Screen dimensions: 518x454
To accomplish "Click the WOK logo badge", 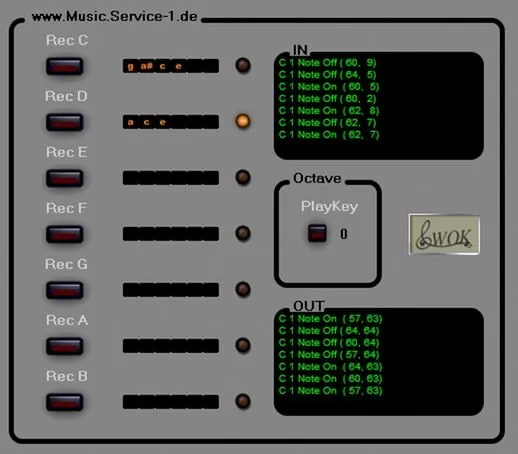I will 444,234.
